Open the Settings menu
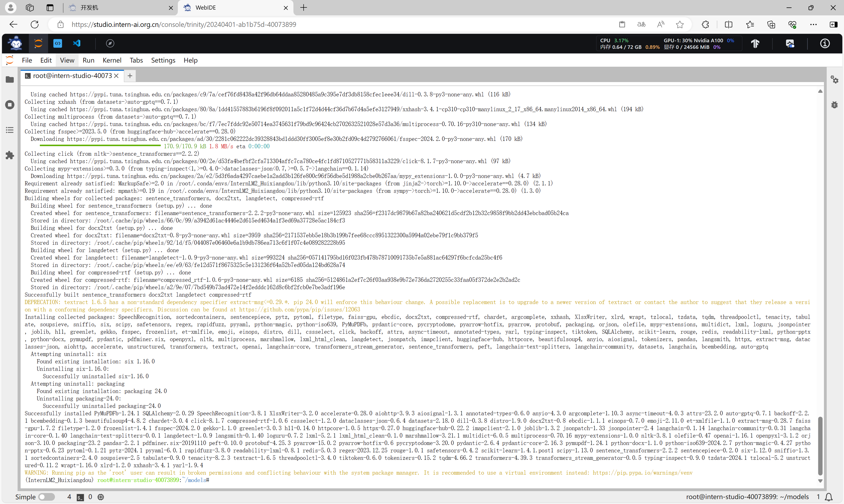This screenshot has width=844, height=504. pyautogui.click(x=163, y=60)
